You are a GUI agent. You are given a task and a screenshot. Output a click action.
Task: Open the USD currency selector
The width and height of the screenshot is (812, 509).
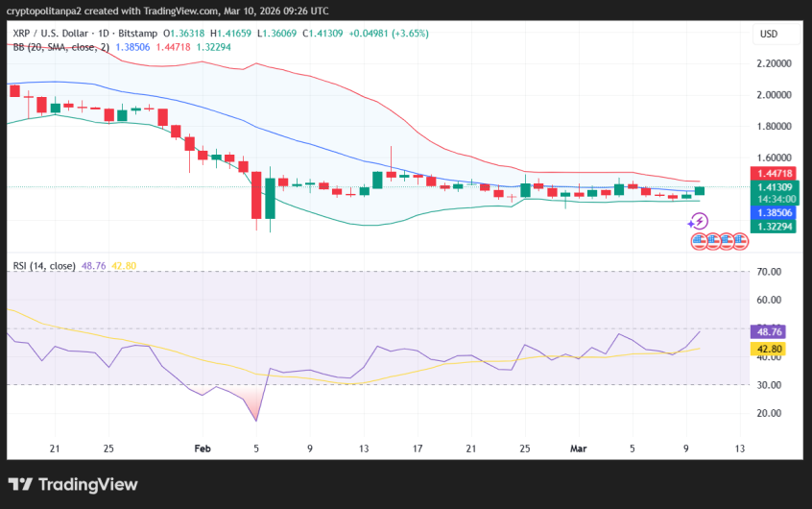[769, 34]
